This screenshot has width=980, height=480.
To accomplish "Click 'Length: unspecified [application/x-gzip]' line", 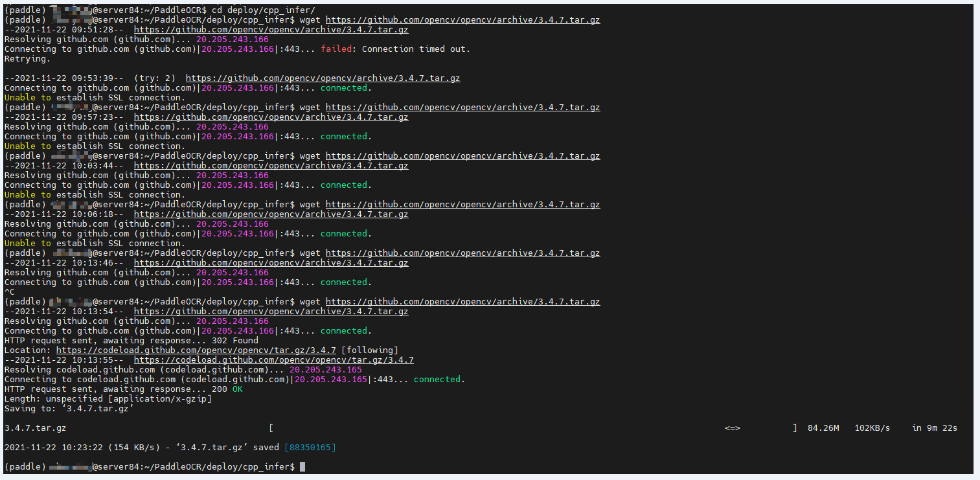I will point(108,399).
